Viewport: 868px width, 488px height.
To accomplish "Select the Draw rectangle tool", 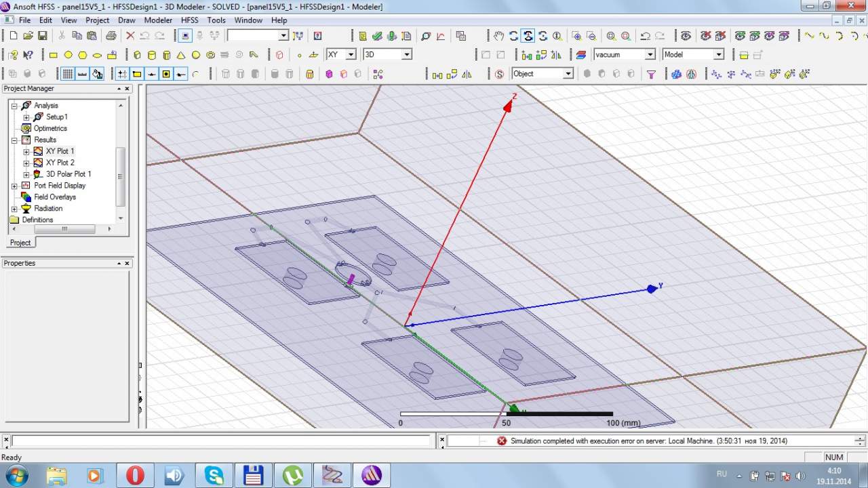I will (54, 55).
